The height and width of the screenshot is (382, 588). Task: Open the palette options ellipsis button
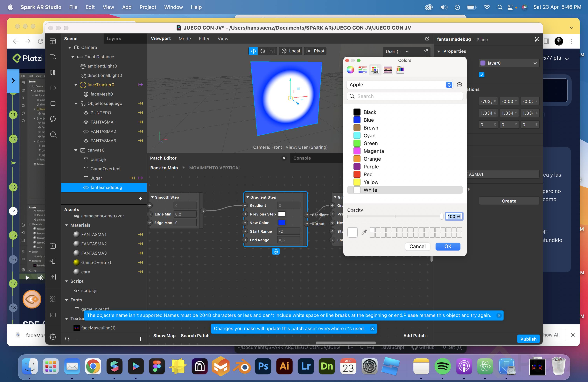click(x=459, y=85)
